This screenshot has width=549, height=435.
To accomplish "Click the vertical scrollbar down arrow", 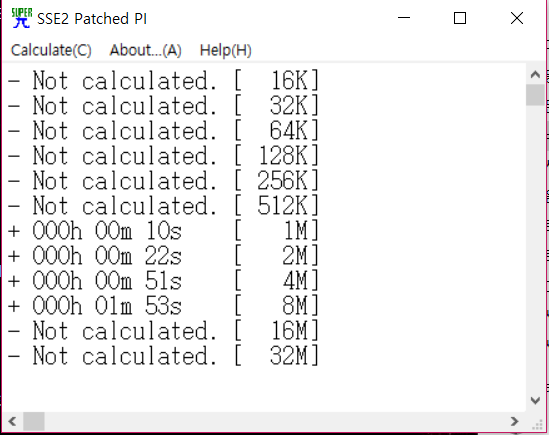I will point(535,400).
